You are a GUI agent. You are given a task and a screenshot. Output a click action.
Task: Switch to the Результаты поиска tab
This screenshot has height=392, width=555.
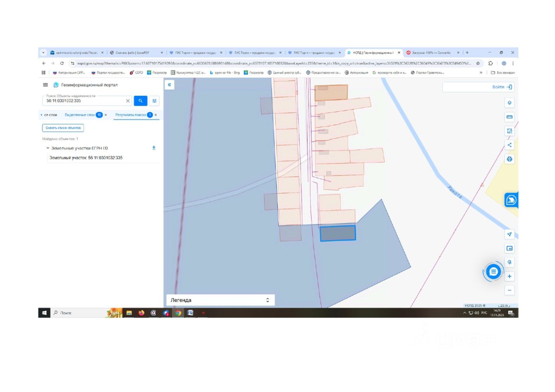click(131, 115)
